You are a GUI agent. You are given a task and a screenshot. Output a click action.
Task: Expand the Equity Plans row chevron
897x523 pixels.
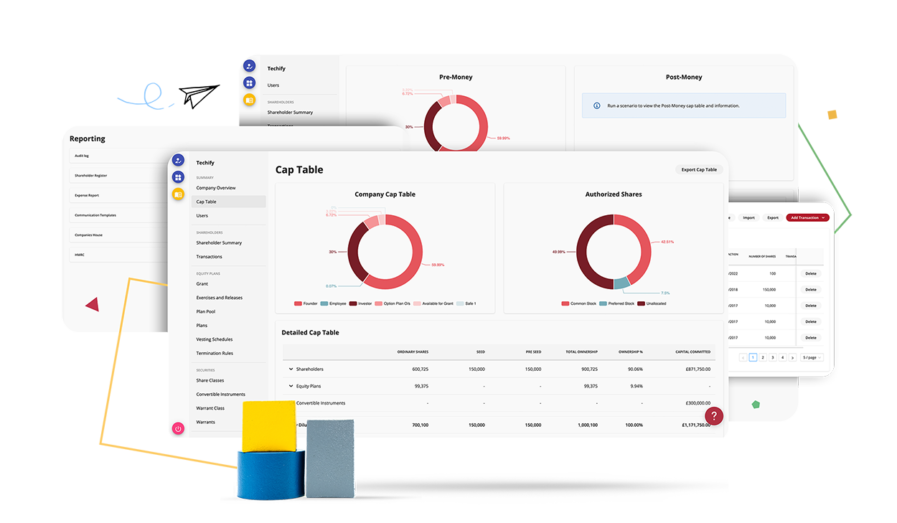coord(291,386)
